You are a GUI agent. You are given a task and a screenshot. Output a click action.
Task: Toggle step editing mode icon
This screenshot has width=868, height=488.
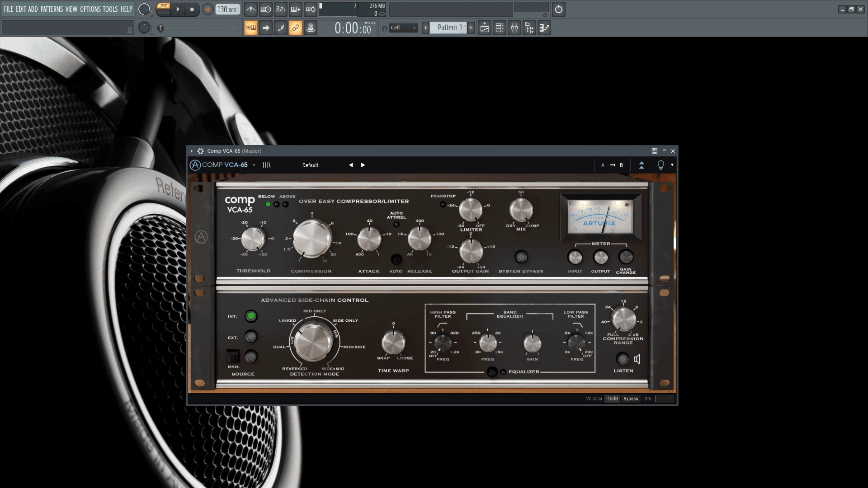click(x=281, y=28)
